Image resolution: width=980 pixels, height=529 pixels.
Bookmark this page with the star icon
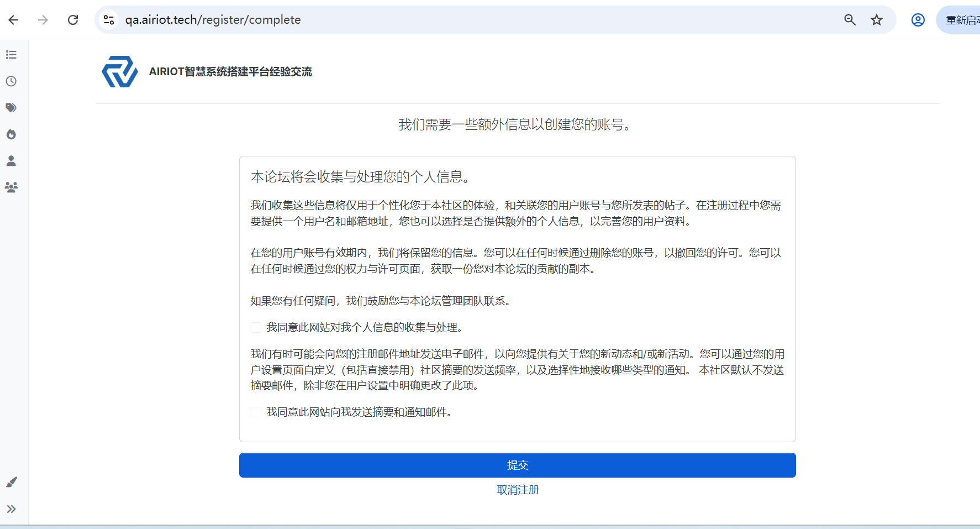[877, 20]
